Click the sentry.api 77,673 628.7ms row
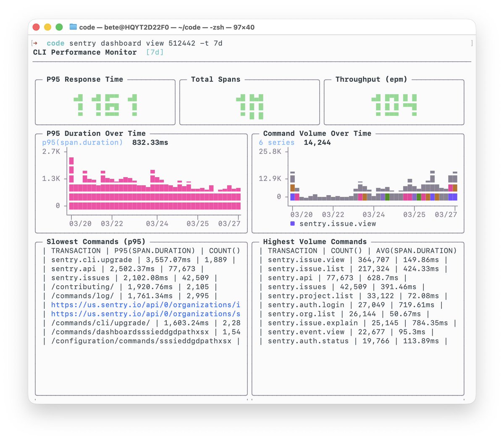The height and width of the screenshot is (441, 504). pos(333,278)
